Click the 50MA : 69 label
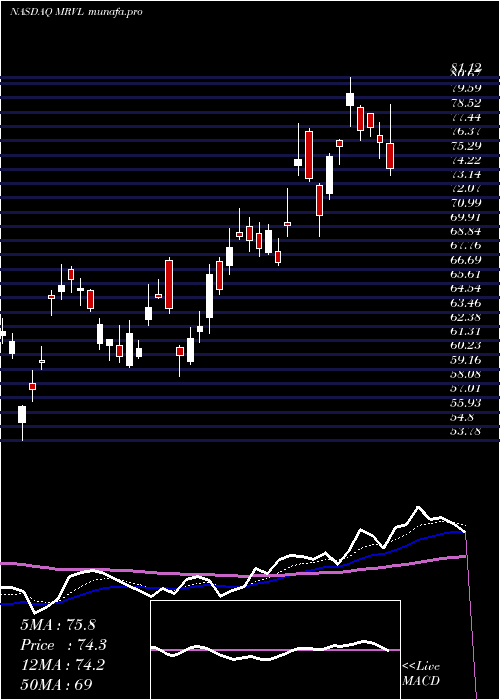 pyautogui.click(x=56, y=685)
